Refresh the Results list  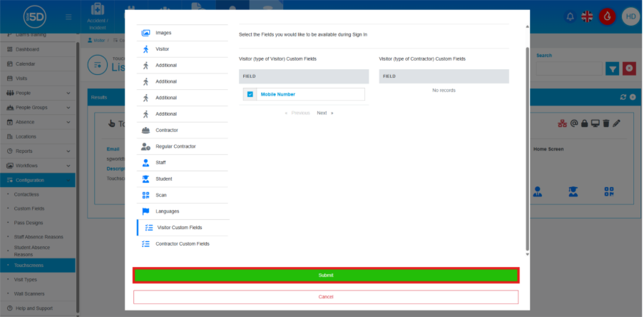point(623,97)
